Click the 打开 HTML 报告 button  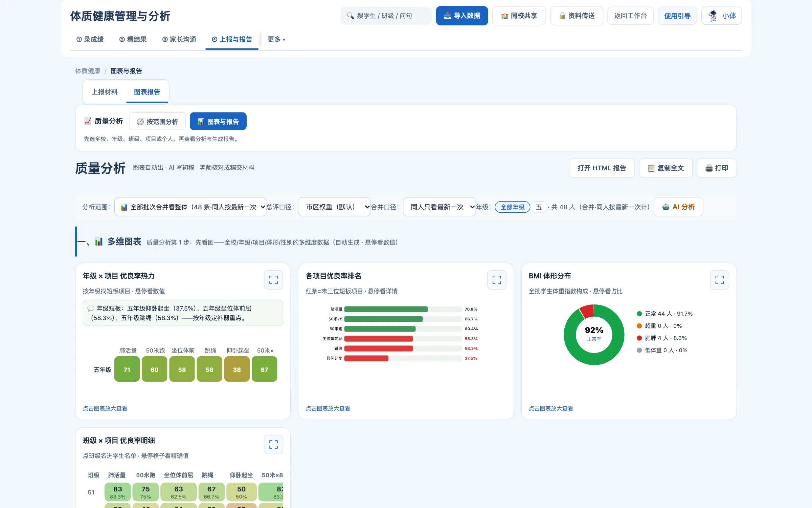click(602, 168)
